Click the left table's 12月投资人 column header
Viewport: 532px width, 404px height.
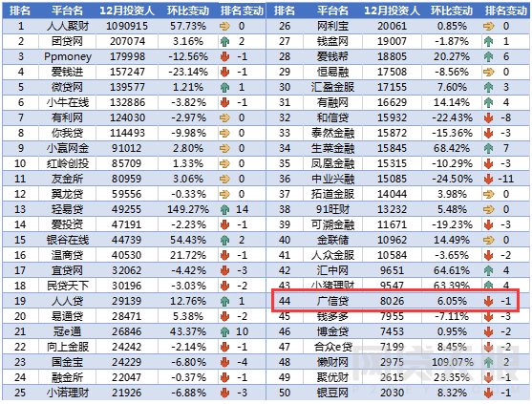[127, 11]
